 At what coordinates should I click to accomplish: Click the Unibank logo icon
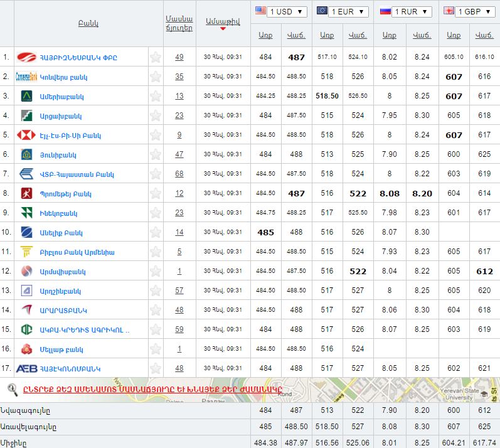coord(26,155)
